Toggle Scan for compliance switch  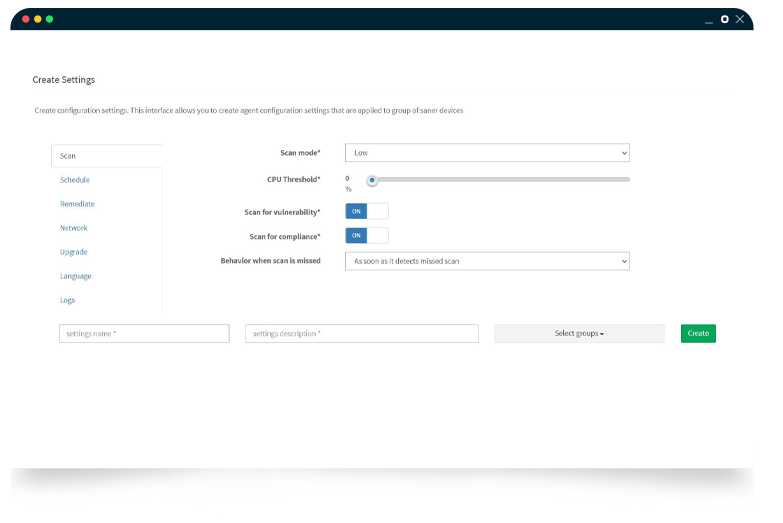tap(367, 235)
